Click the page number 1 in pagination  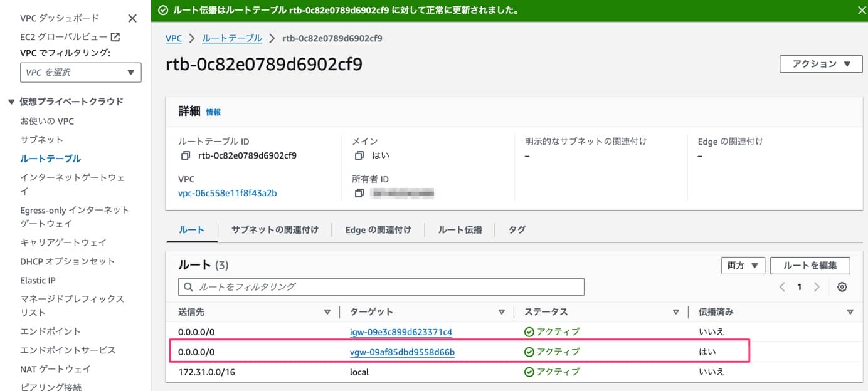click(x=799, y=287)
